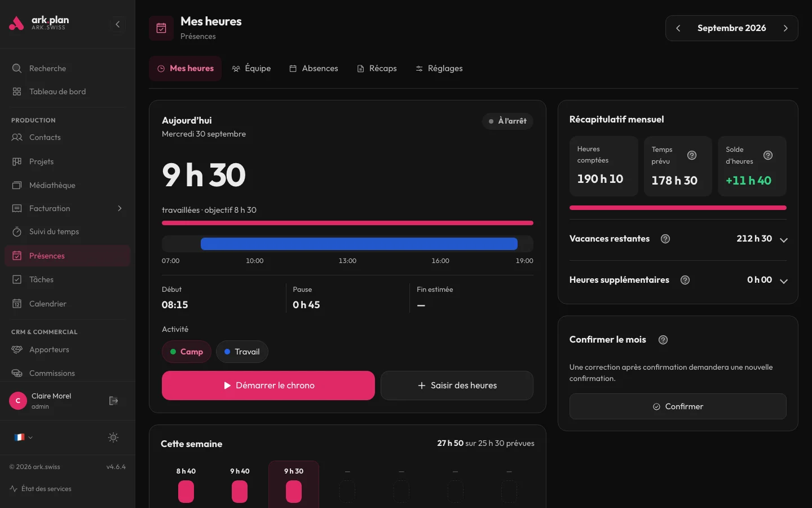This screenshot has height=508, width=812.
Task: Expand Vacances restantes details
Action: pyautogui.click(x=784, y=240)
